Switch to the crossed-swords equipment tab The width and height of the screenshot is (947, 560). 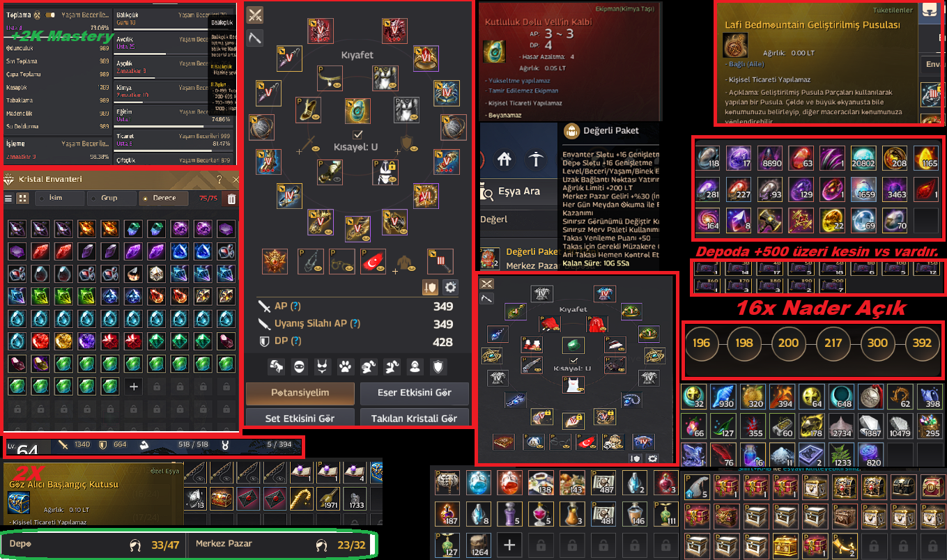255,15
